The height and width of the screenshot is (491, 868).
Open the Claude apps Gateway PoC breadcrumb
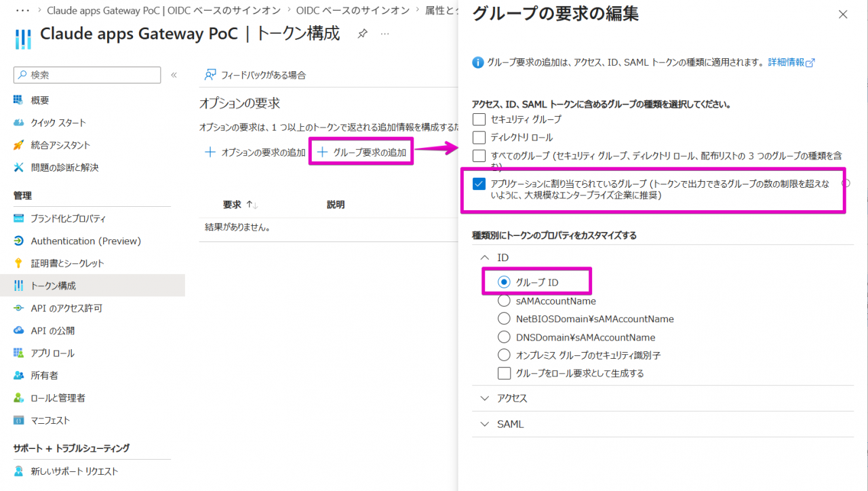162,10
